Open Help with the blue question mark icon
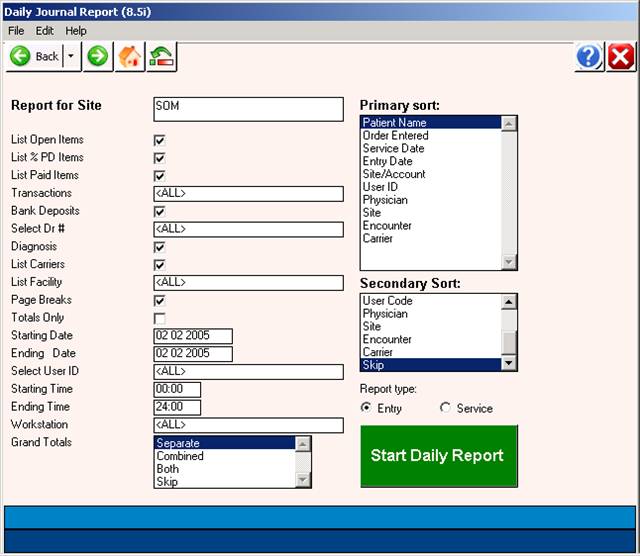Image resolution: width=640 pixels, height=556 pixels. (589, 57)
